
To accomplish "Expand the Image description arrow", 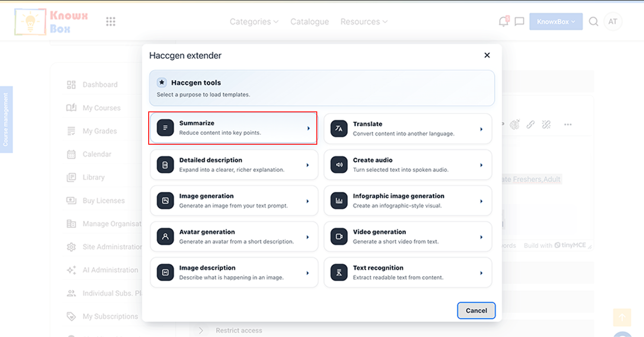I will [307, 273].
